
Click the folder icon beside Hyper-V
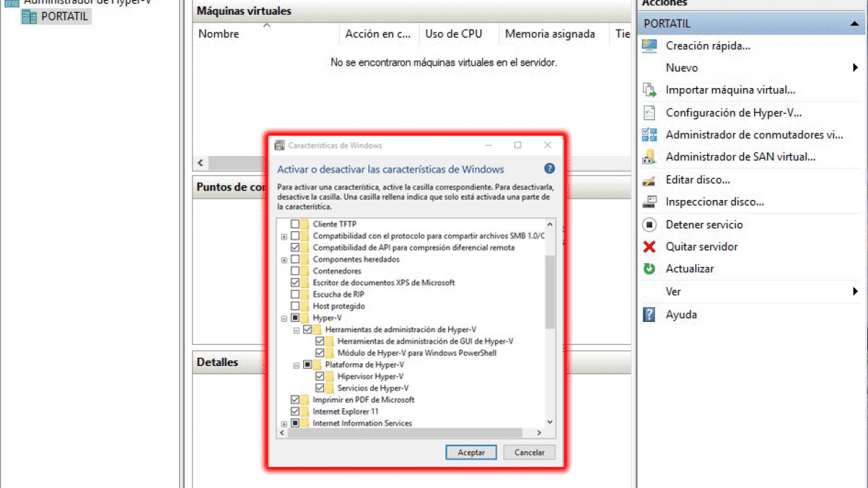click(x=305, y=318)
